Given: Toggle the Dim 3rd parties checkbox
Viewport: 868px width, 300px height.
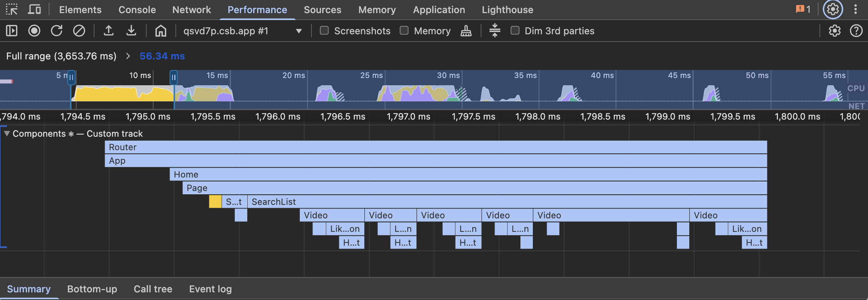Looking at the screenshot, I should click(x=515, y=30).
